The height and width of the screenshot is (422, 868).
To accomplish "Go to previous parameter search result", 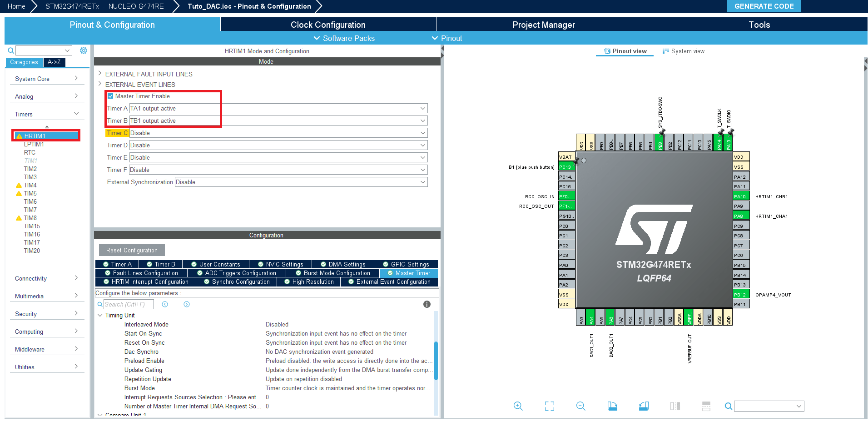I will coord(165,304).
